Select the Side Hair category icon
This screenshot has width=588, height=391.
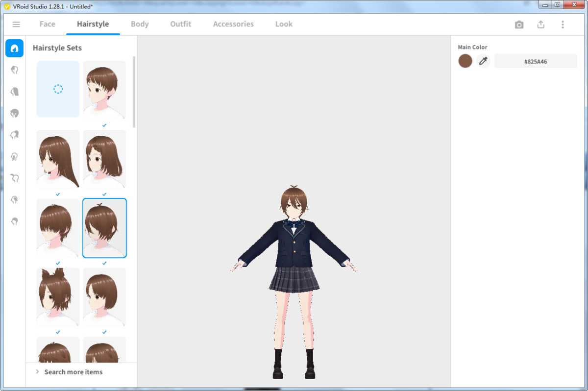coord(14,113)
